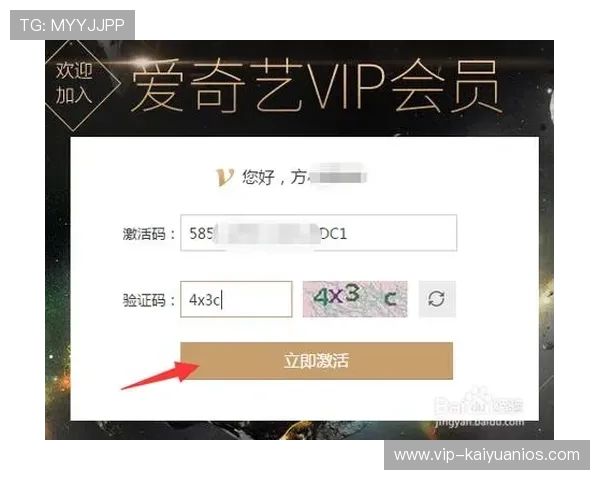This screenshot has height=480, width=600.
Task: Focus the 验证码 verification code field
Action: 236,299
